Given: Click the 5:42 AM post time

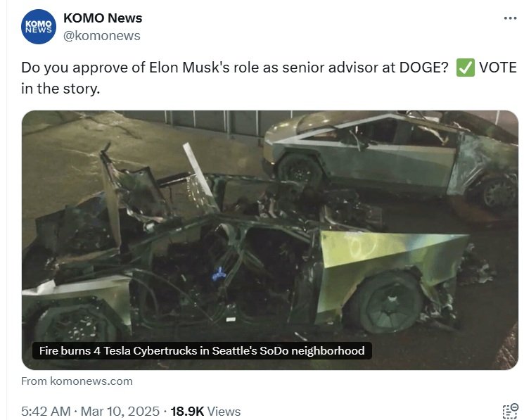Looking at the screenshot, I should (46, 412).
